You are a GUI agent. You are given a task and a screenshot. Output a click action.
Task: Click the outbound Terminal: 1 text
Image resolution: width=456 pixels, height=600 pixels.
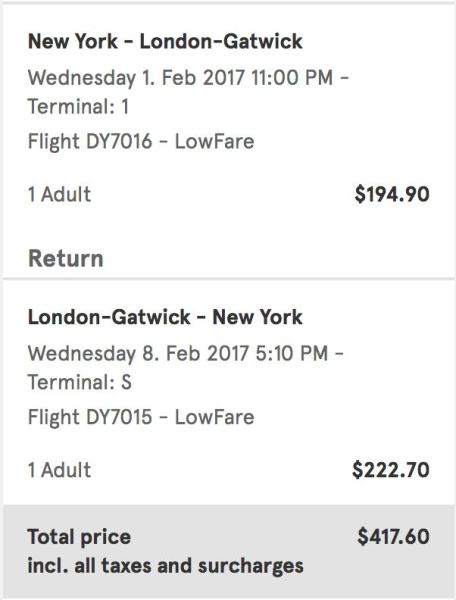(x=78, y=106)
